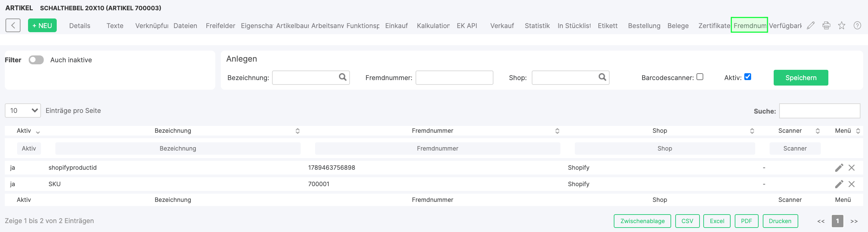The width and height of the screenshot is (868, 232).
Task: Click the Shop search magnifier icon
Action: (x=602, y=77)
